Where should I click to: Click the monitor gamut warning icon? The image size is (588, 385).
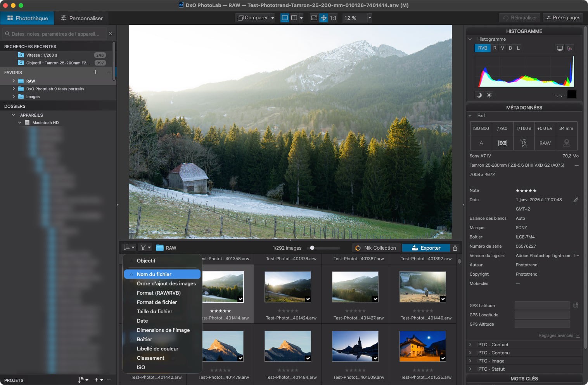point(560,48)
